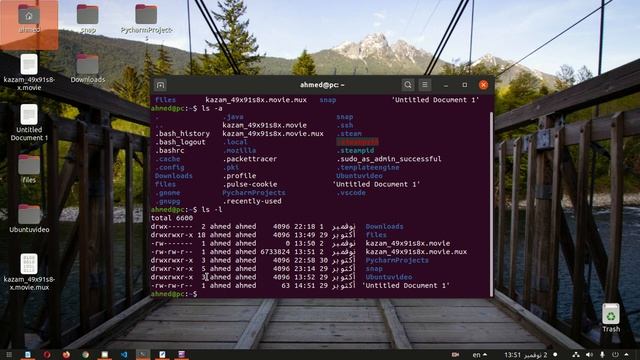Click '.recently-used' in terminal output
640x360 pixels.
252,201
